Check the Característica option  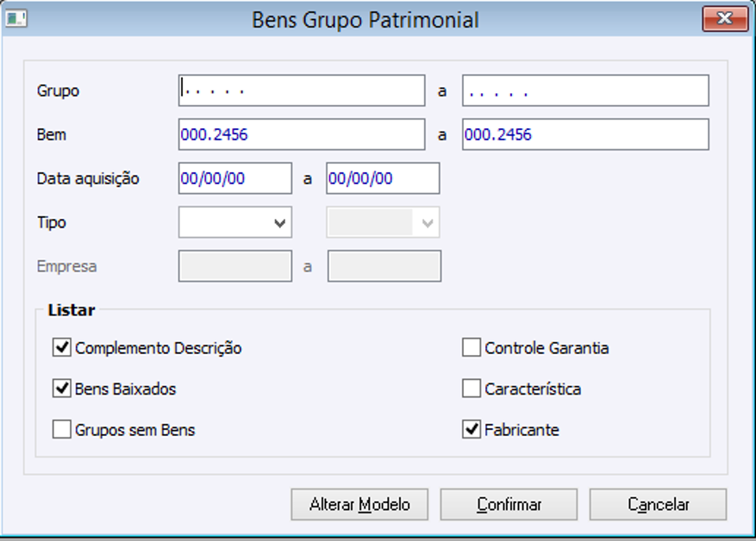(x=472, y=389)
